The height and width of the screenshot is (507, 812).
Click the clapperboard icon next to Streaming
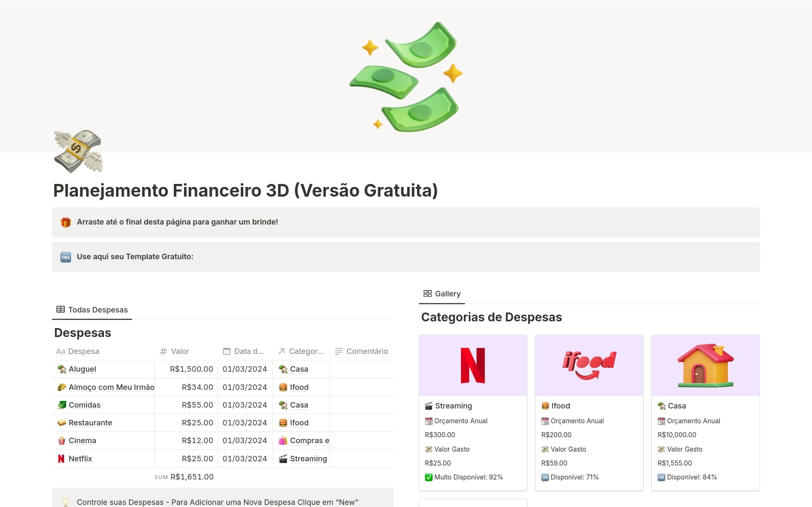pyautogui.click(x=428, y=406)
